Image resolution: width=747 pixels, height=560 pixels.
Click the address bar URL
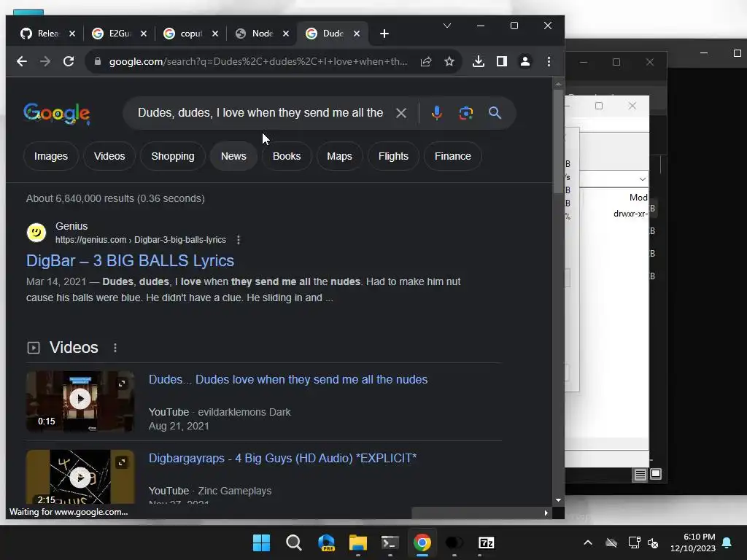258,61
